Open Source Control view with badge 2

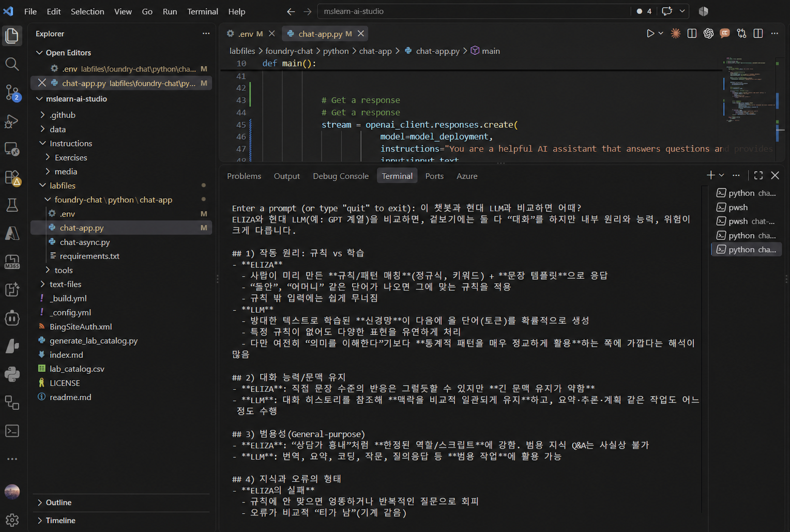click(12, 93)
